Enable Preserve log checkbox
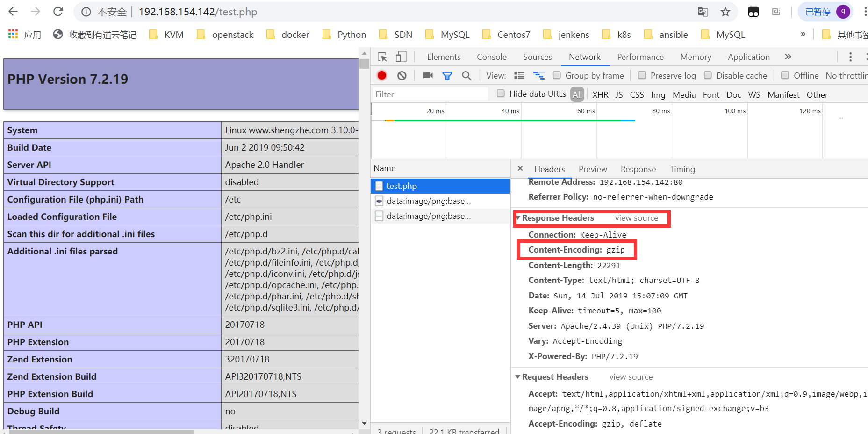Viewport: 868px width, 434px height. pyautogui.click(x=642, y=75)
